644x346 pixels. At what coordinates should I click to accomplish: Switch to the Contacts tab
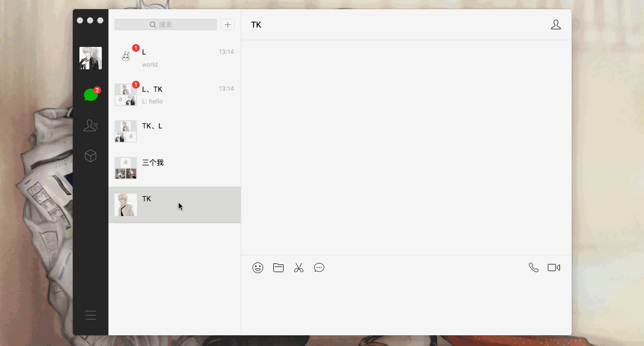point(91,125)
